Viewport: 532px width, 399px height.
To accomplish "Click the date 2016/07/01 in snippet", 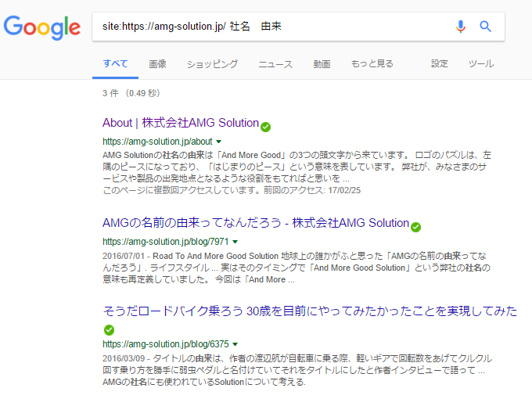I will (x=124, y=256).
